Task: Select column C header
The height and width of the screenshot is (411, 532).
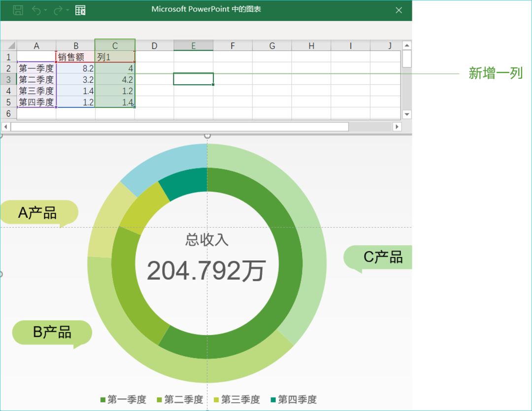Action: pyautogui.click(x=115, y=45)
